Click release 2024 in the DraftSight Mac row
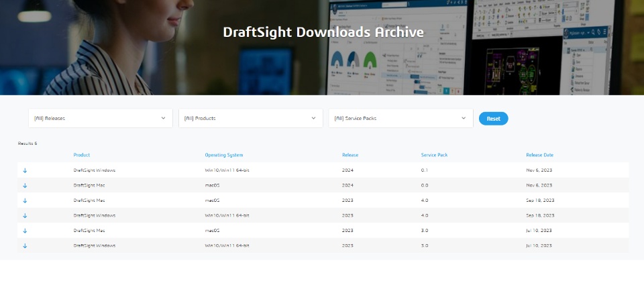This screenshot has width=644, height=283. (347, 185)
